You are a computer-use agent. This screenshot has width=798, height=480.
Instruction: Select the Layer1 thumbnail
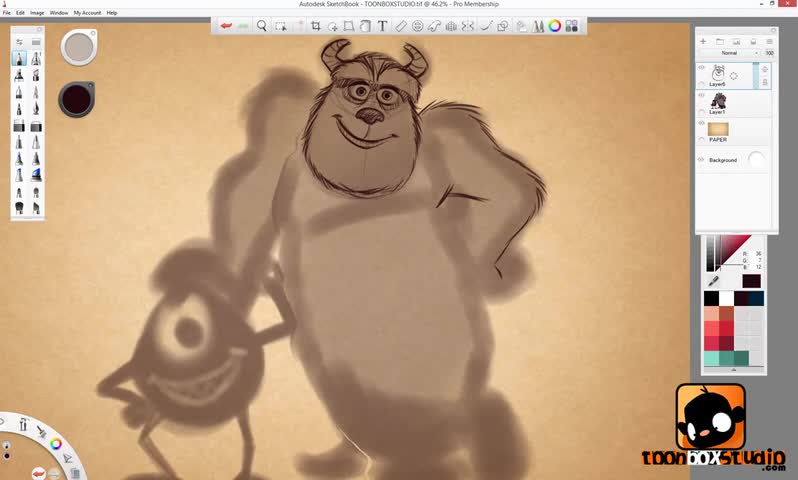pyautogui.click(x=718, y=100)
